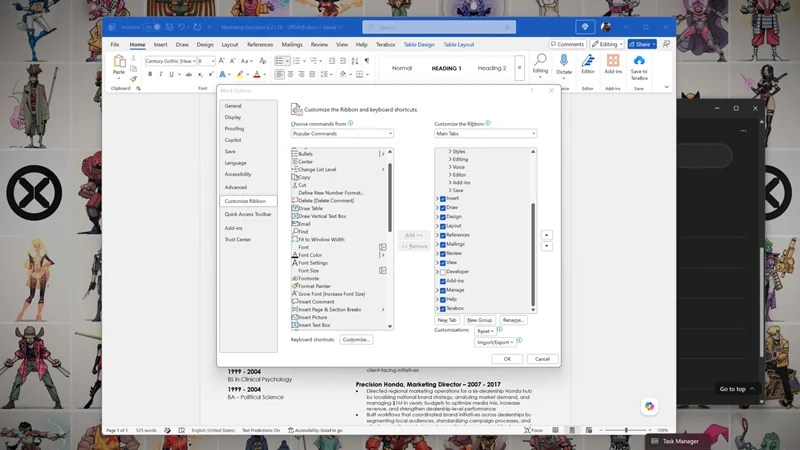Click the Paste icon in the ribbon
Screen dimensions: 800x450
click(x=119, y=62)
